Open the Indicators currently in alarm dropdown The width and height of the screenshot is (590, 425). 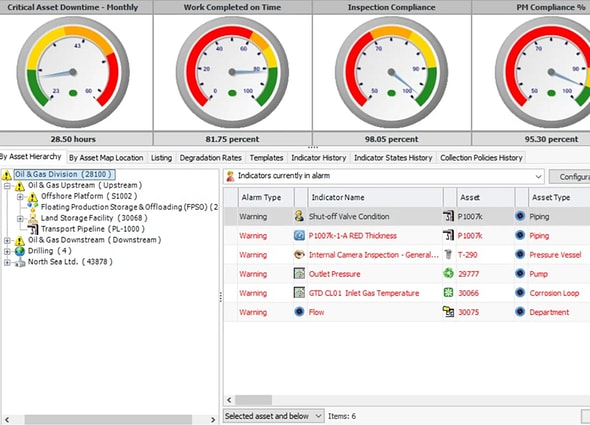pyautogui.click(x=538, y=176)
